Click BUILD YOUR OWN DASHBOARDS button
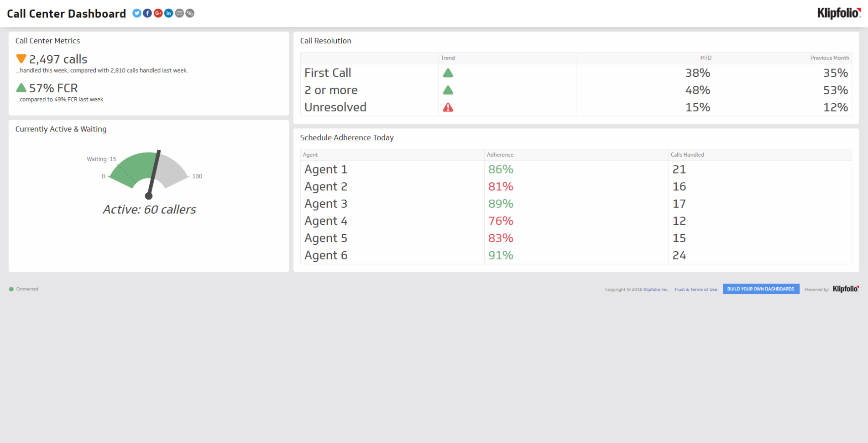868x443 pixels. [760, 289]
